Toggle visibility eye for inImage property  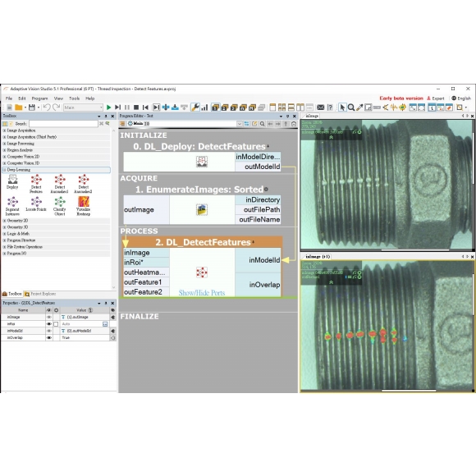coord(49,317)
